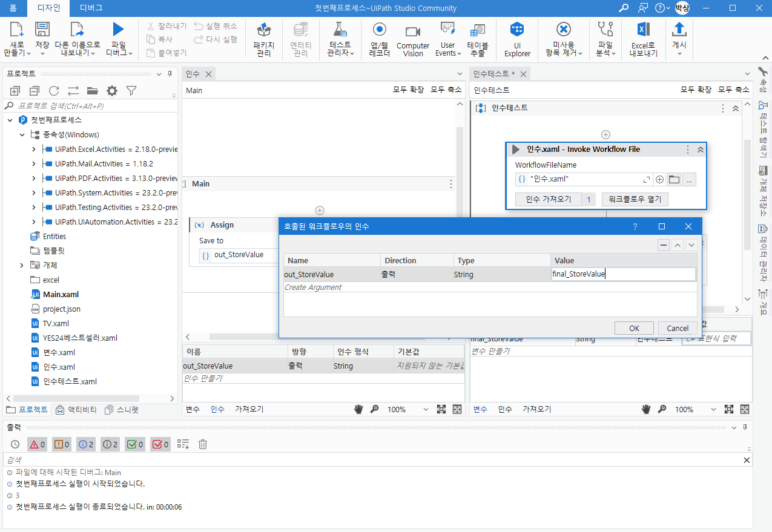Viewport: 772px width, 532px height.
Task: Expand the 개체 folder
Action: click(22, 266)
